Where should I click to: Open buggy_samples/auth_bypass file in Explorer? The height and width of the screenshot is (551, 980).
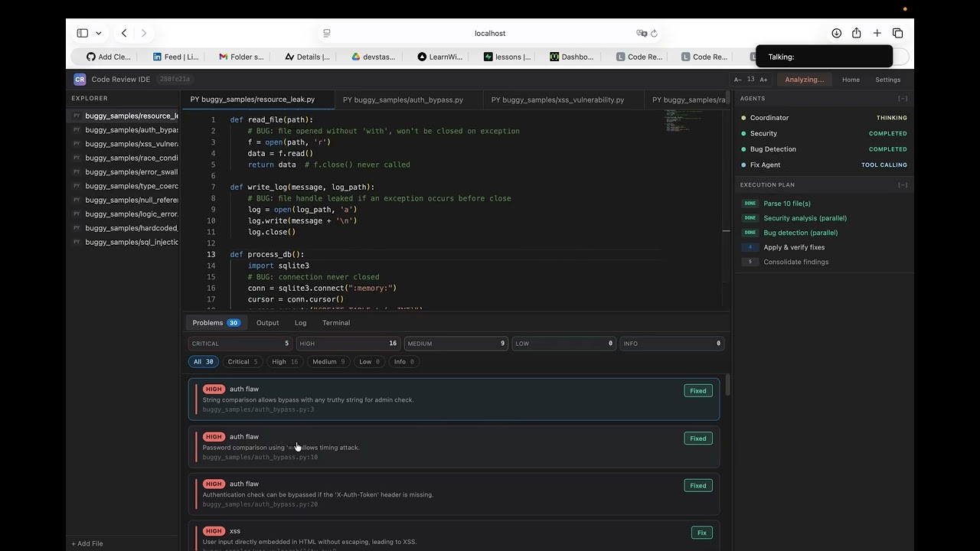coord(123,130)
